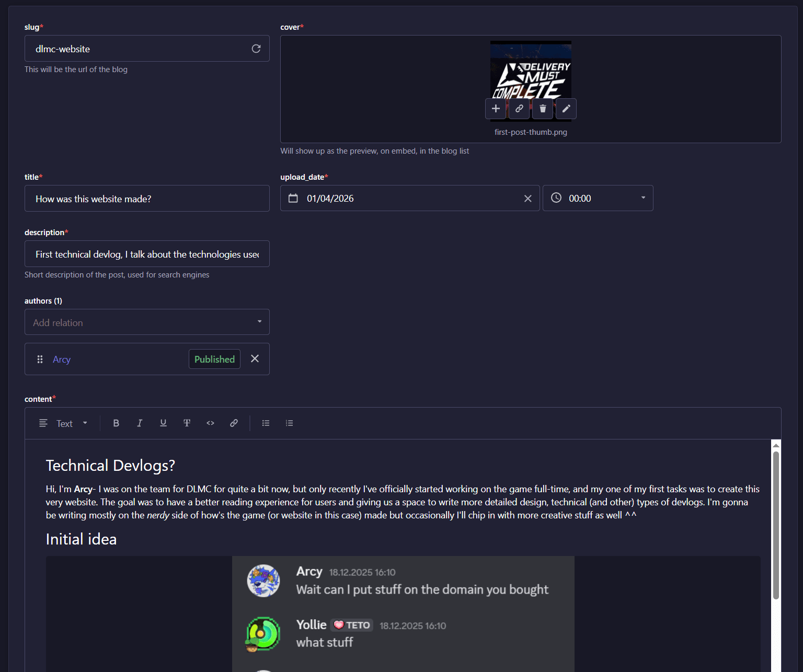
Task: Apply strikethrough formatting in editor toolbar
Action: 187,423
